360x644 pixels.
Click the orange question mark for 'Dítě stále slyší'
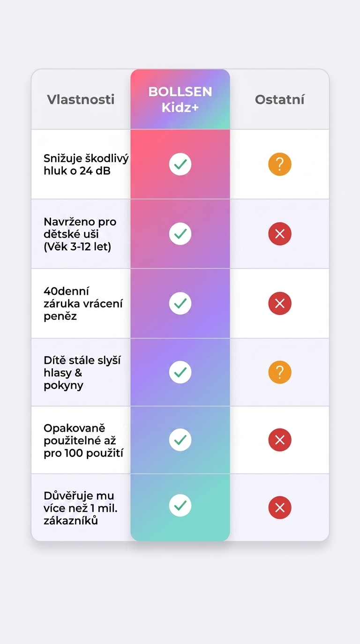[x=280, y=373]
